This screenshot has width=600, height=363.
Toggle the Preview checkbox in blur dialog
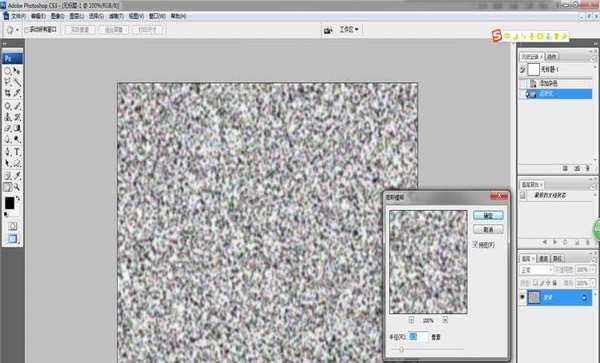point(476,244)
